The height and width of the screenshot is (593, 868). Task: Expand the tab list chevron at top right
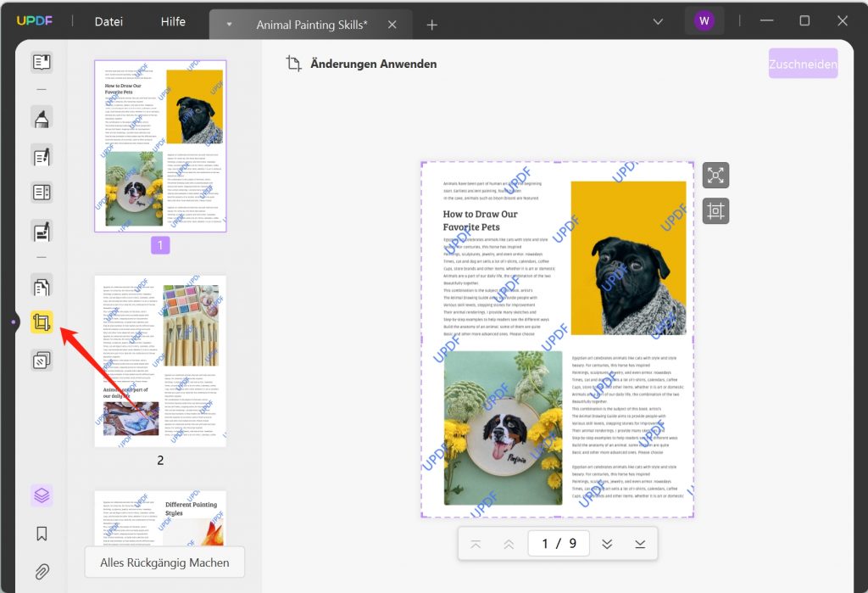coord(658,21)
